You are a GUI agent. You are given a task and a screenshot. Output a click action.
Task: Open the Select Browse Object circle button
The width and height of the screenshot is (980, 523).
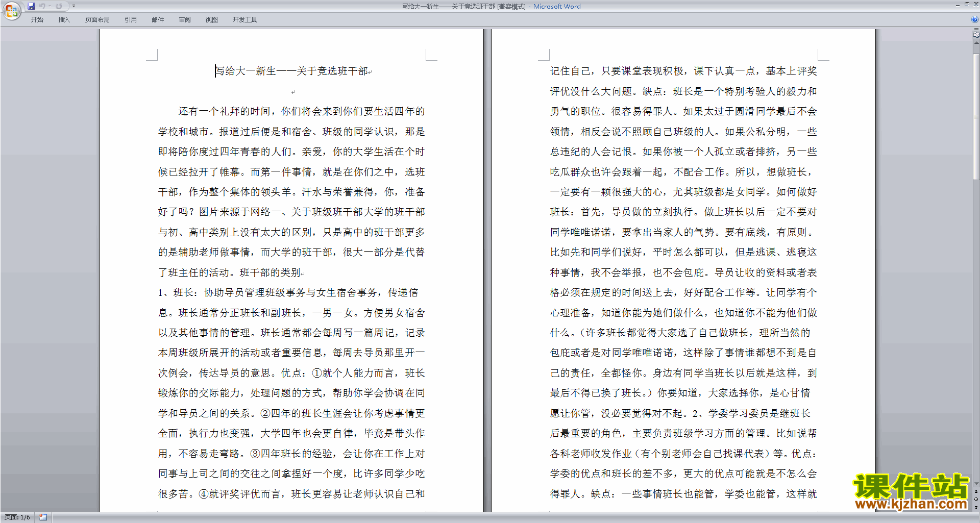click(x=976, y=499)
